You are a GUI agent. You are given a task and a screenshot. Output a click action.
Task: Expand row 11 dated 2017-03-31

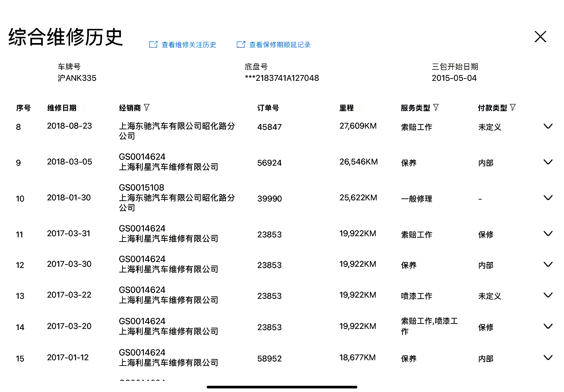tap(548, 234)
